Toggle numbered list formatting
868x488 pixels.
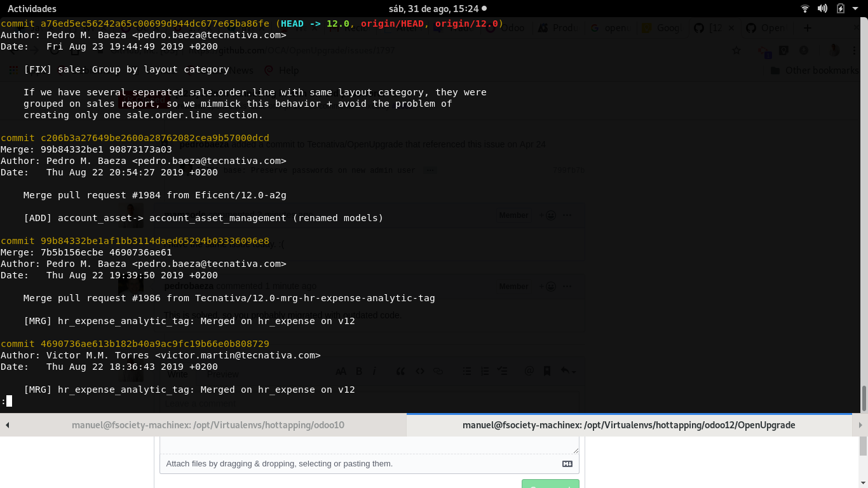[x=484, y=371]
